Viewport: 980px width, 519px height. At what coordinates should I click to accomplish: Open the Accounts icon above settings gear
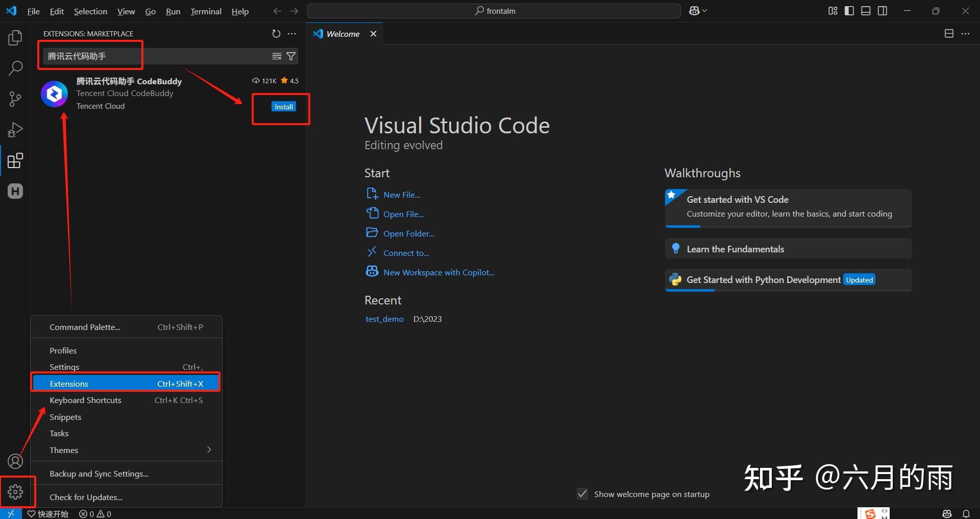pyautogui.click(x=15, y=461)
